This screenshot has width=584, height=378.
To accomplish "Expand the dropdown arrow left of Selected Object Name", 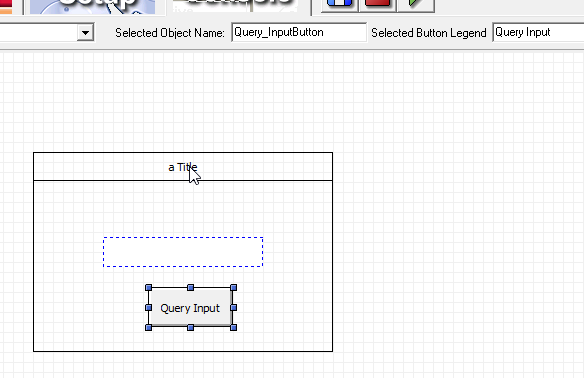I will tap(85, 33).
